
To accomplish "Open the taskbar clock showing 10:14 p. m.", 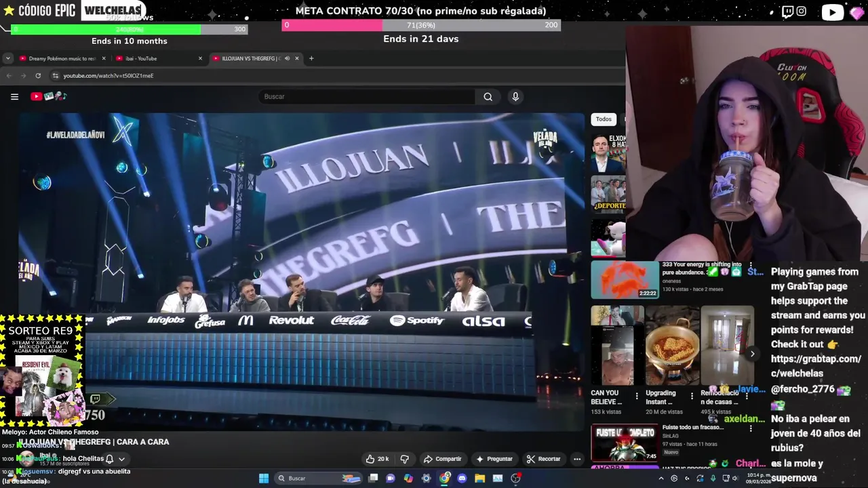I will pos(758,479).
